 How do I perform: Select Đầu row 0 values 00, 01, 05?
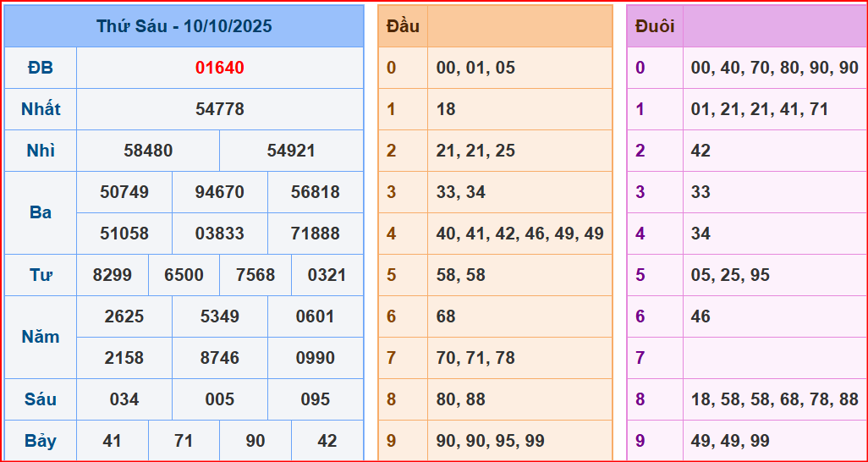click(475, 68)
